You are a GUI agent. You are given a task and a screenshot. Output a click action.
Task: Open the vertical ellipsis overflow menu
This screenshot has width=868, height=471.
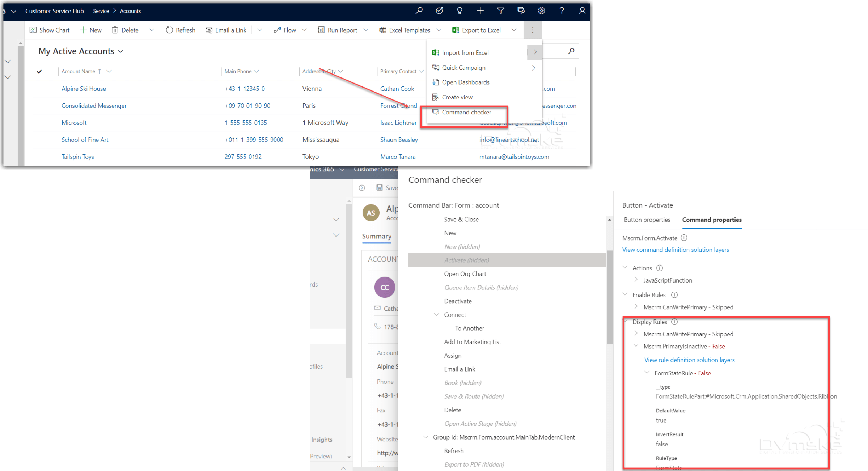(x=532, y=30)
